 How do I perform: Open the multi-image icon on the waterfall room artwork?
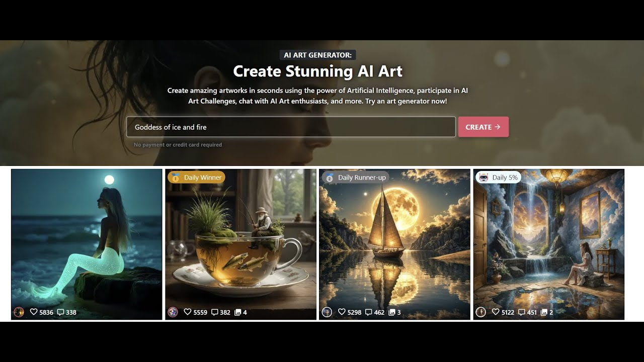(543, 312)
